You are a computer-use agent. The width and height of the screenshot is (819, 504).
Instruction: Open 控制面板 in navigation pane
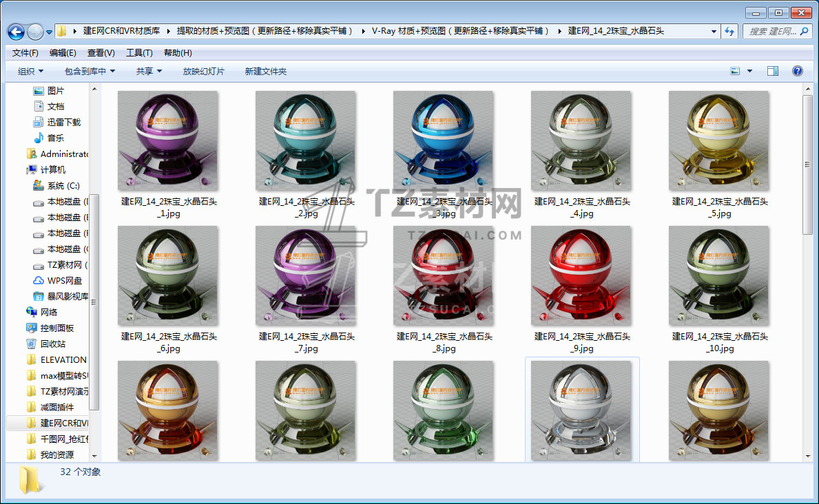tap(56, 328)
